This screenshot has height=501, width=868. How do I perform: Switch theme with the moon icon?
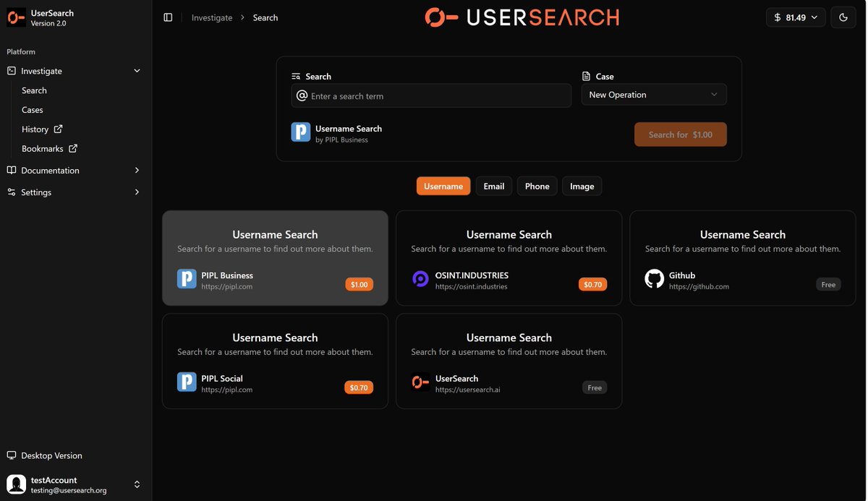(843, 17)
